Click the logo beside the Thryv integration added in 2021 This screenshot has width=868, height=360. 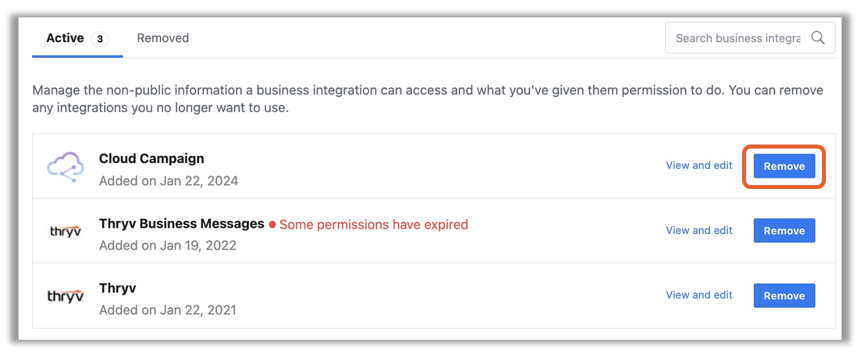(65, 295)
